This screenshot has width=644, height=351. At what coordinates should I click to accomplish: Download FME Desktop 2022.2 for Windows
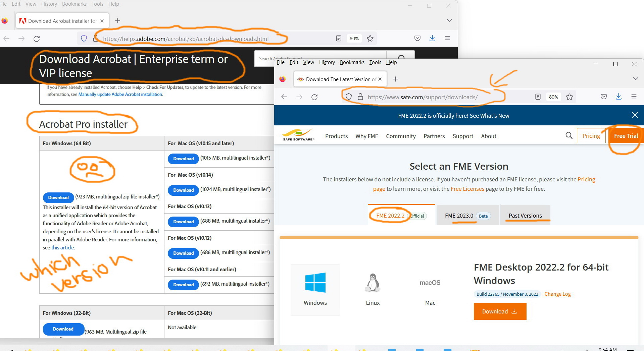500,311
